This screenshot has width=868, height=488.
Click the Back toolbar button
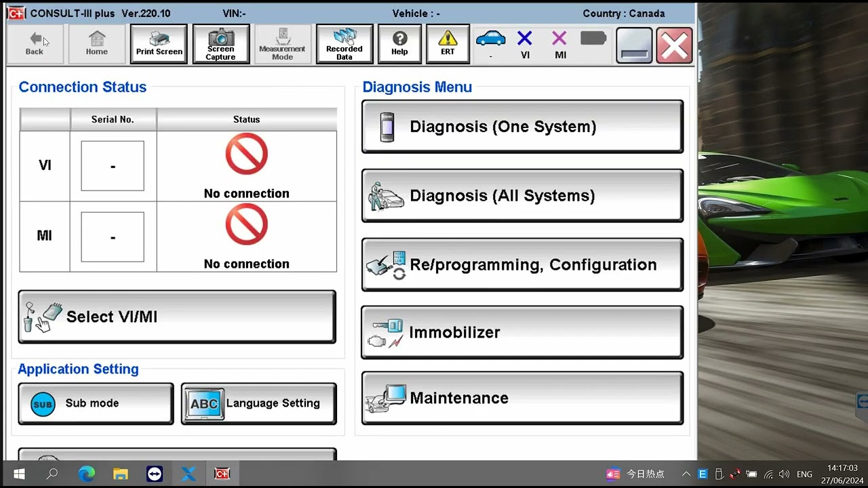[x=35, y=44]
